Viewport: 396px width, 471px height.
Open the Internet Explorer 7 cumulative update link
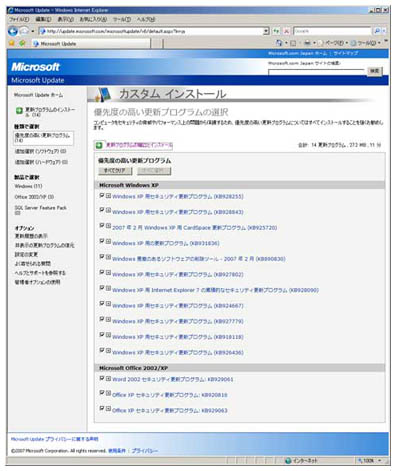(x=215, y=290)
